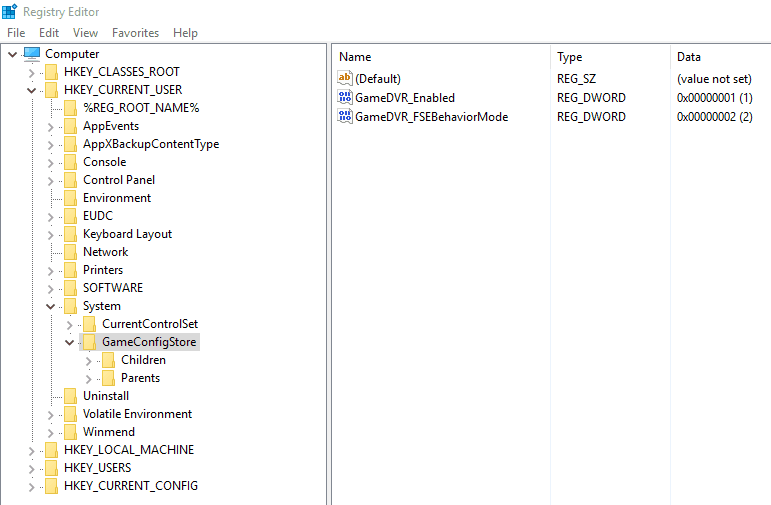Click the Network folder icon
The height and width of the screenshot is (505, 771).
71,252
